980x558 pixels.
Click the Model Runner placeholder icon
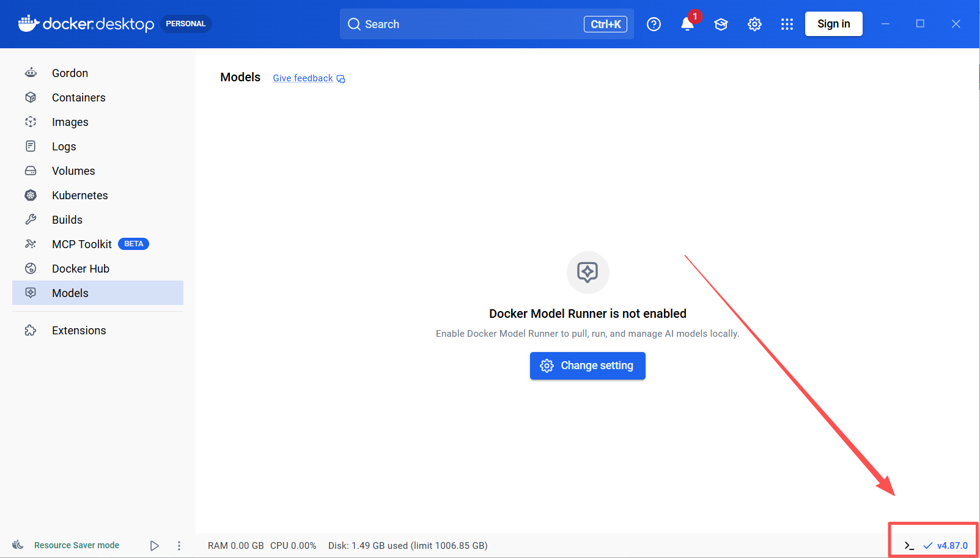[588, 273]
